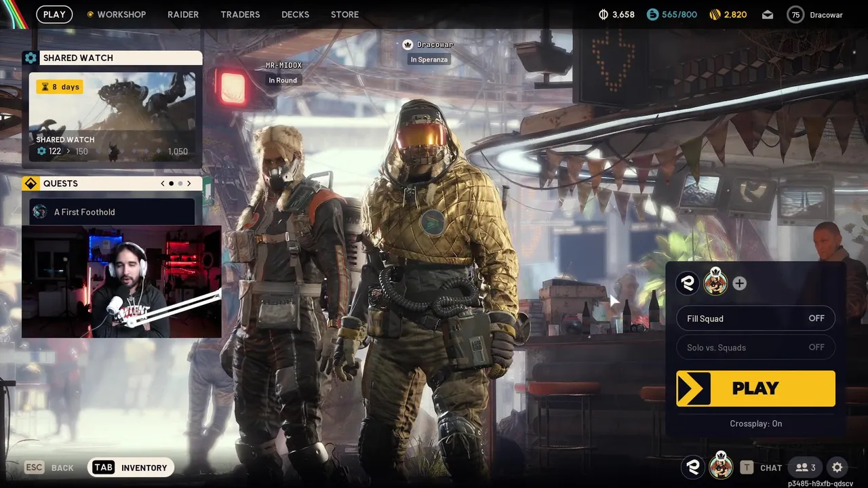Image resolution: width=868 pixels, height=488 pixels.
Task: Click the 8 days timer badge
Action: 60,87
